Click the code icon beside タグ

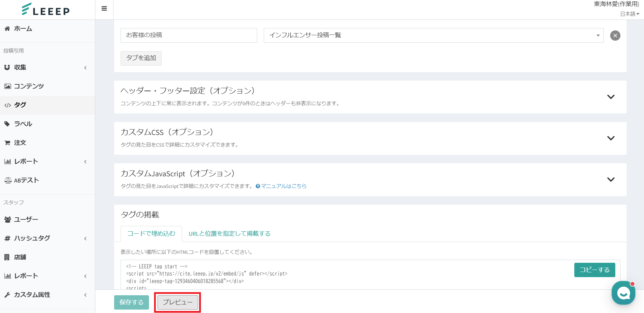[8, 105]
